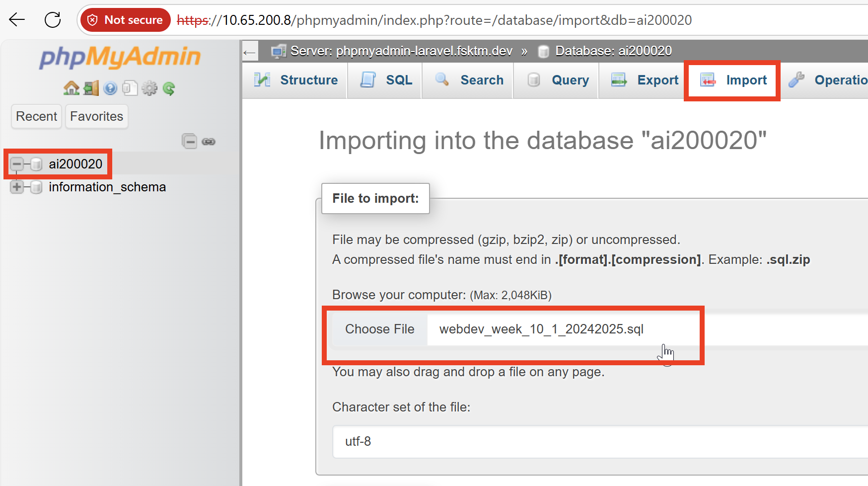Select information_schema database in tree
Image resolution: width=868 pixels, height=486 pixels.
click(107, 187)
